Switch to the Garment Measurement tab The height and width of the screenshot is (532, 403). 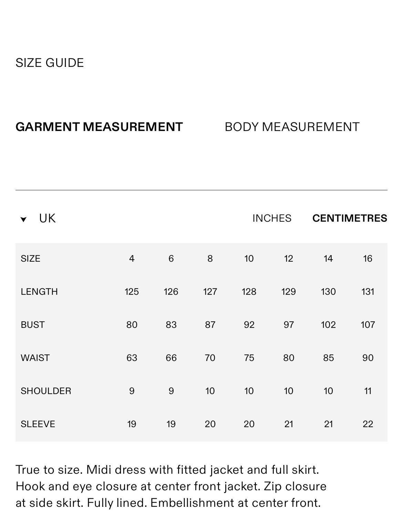pyautogui.click(x=99, y=127)
